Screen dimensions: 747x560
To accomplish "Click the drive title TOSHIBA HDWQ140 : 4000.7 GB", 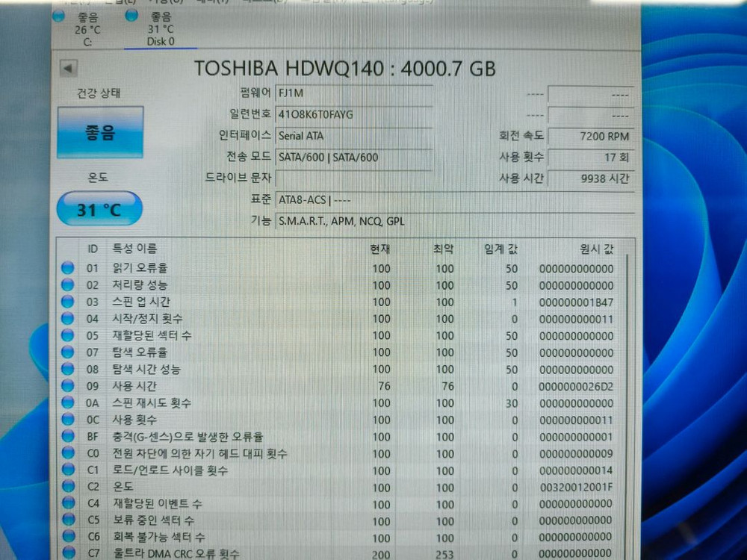I will pyautogui.click(x=345, y=69).
